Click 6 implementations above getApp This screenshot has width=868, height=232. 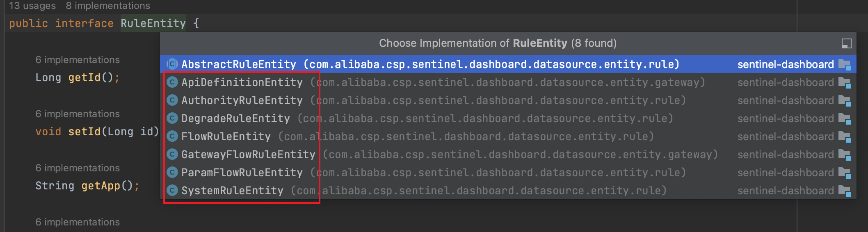(78, 168)
